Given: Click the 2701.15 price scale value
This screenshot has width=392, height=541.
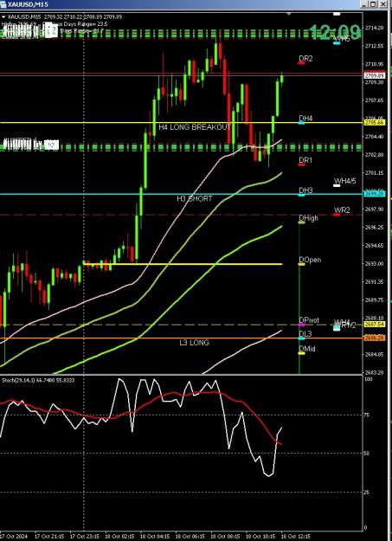Looking at the screenshot, I should (374, 173).
